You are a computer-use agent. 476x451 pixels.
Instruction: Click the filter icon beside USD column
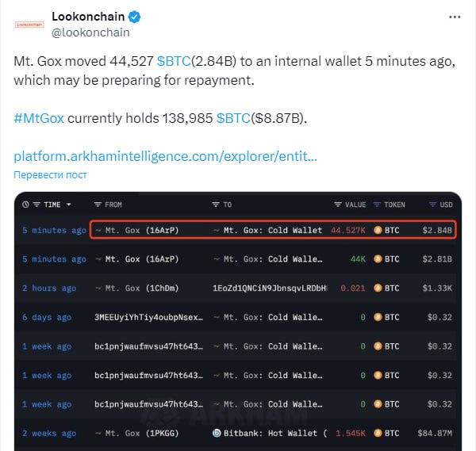432,204
